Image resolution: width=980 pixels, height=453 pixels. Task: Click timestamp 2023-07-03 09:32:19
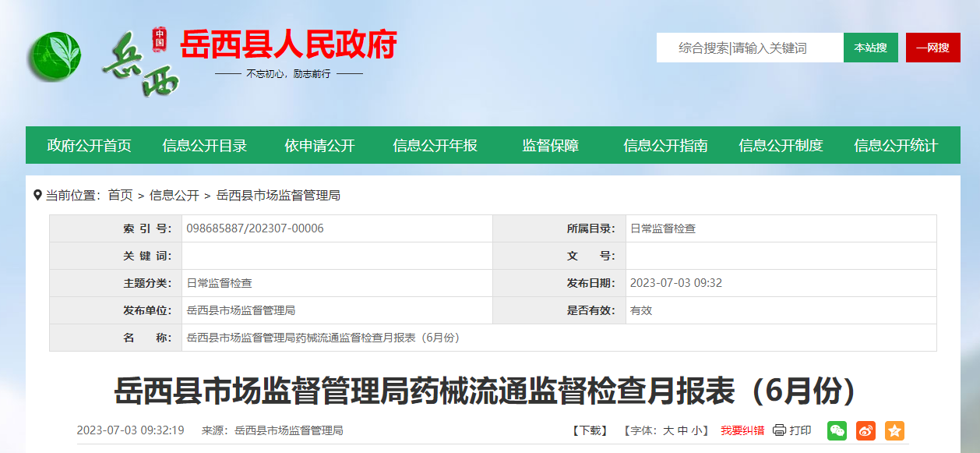130,430
